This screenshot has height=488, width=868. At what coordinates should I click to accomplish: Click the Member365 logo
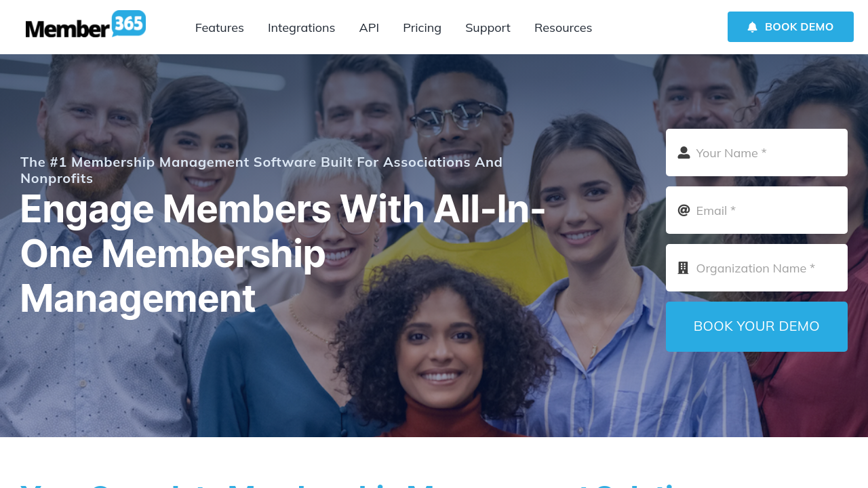click(85, 25)
